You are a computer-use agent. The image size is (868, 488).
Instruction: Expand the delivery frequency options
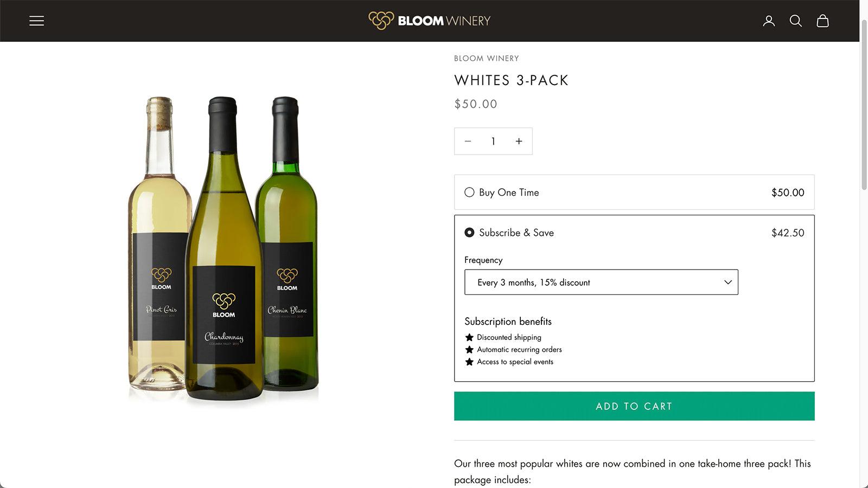(x=601, y=282)
